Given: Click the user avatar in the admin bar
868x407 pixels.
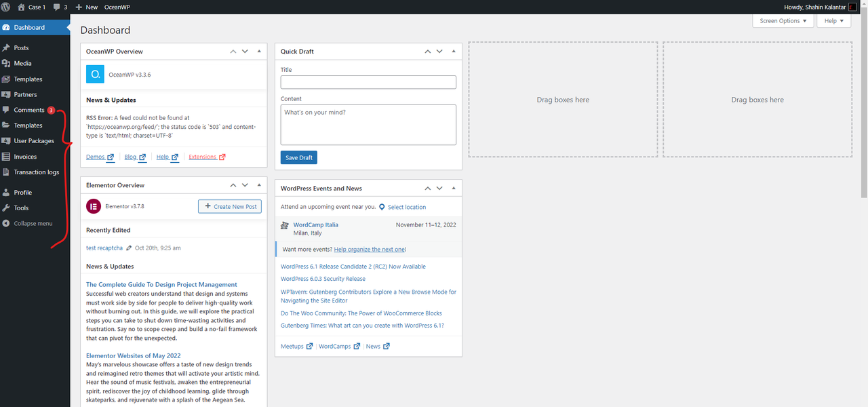Looking at the screenshot, I should pos(853,7).
